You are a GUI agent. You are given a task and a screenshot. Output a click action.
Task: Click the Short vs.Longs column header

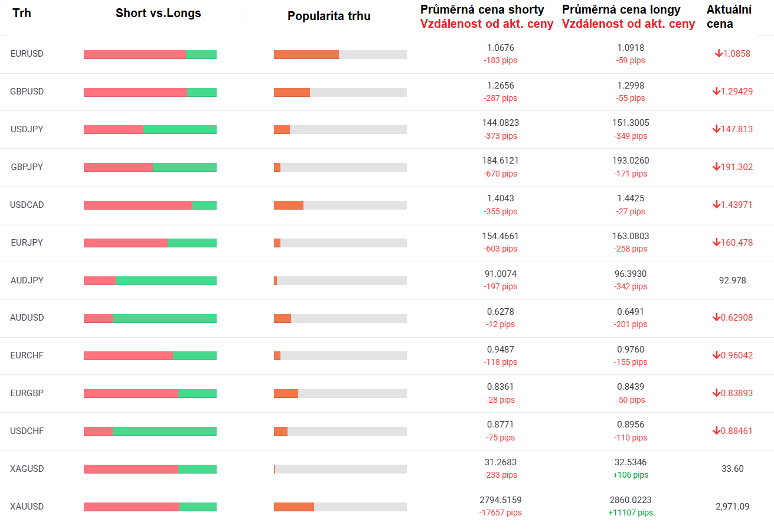[158, 13]
